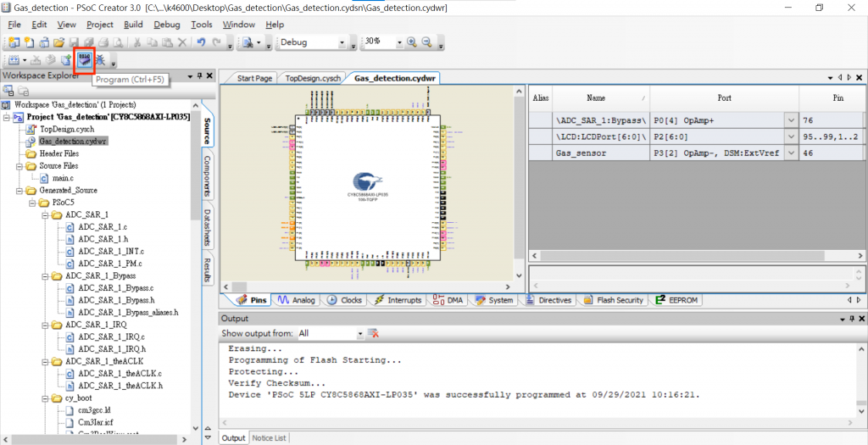Viewport: 868px width, 445px height.
Task: Switch to the DMA tab
Action: 448,300
